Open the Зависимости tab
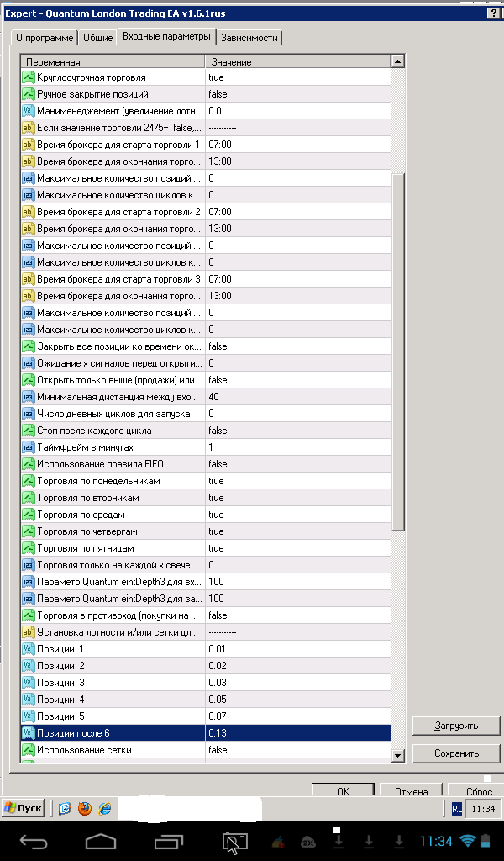504x861 pixels. click(x=249, y=38)
